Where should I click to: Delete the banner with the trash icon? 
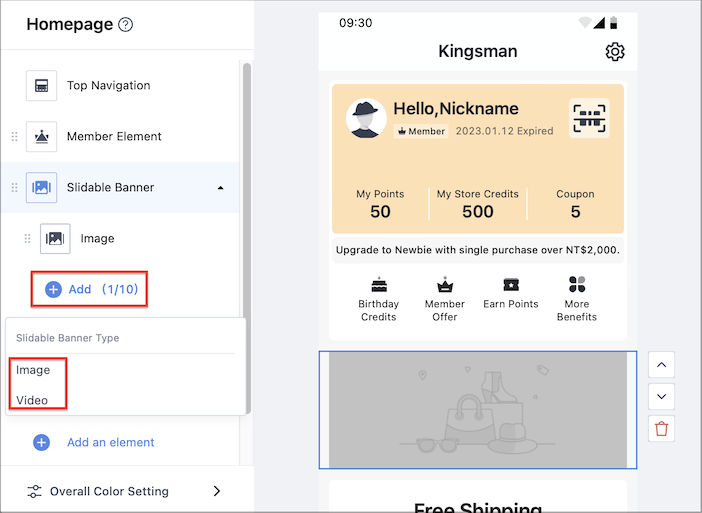pos(661,428)
